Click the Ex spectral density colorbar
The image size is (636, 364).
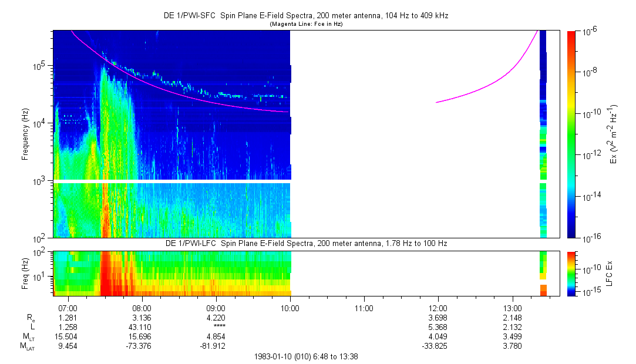tap(571, 134)
